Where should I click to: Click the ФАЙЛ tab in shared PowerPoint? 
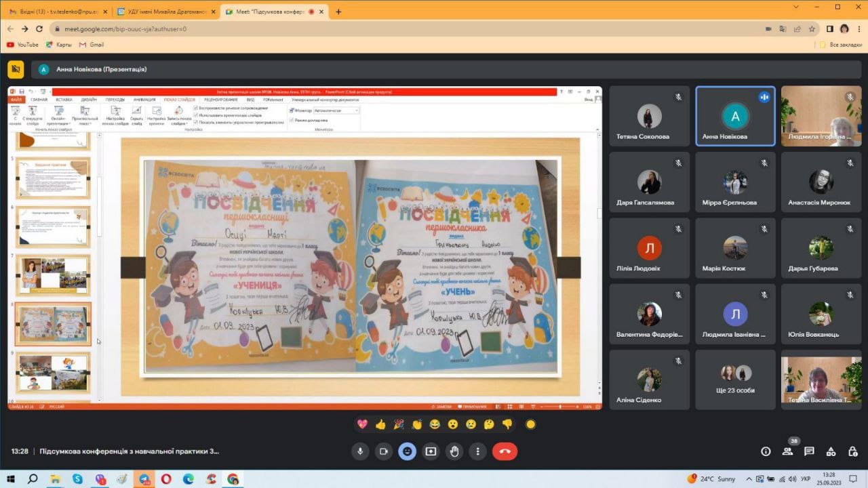tap(16, 100)
